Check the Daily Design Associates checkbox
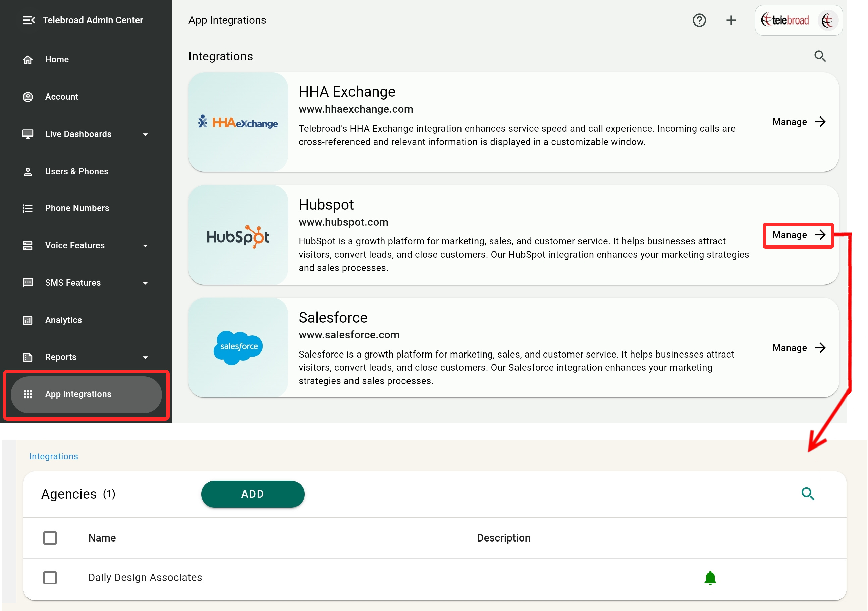 [x=50, y=578]
